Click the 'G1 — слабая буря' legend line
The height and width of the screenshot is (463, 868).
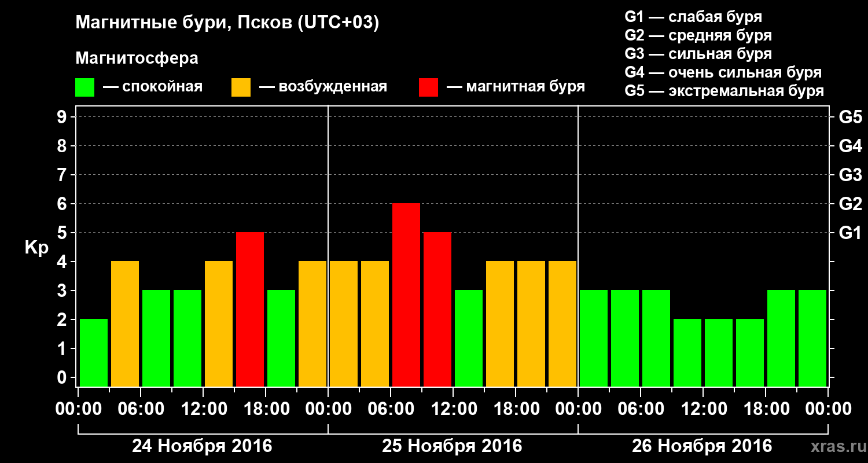pos(693,17)
